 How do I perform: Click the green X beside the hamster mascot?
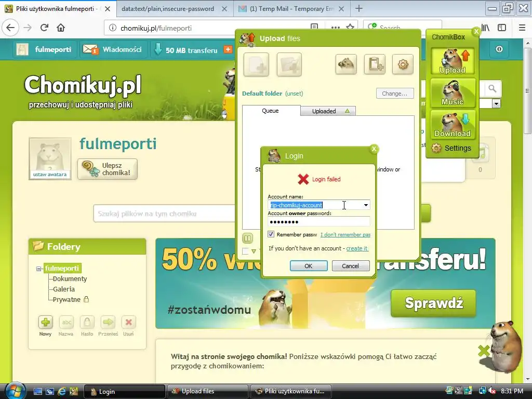[484, 351]
